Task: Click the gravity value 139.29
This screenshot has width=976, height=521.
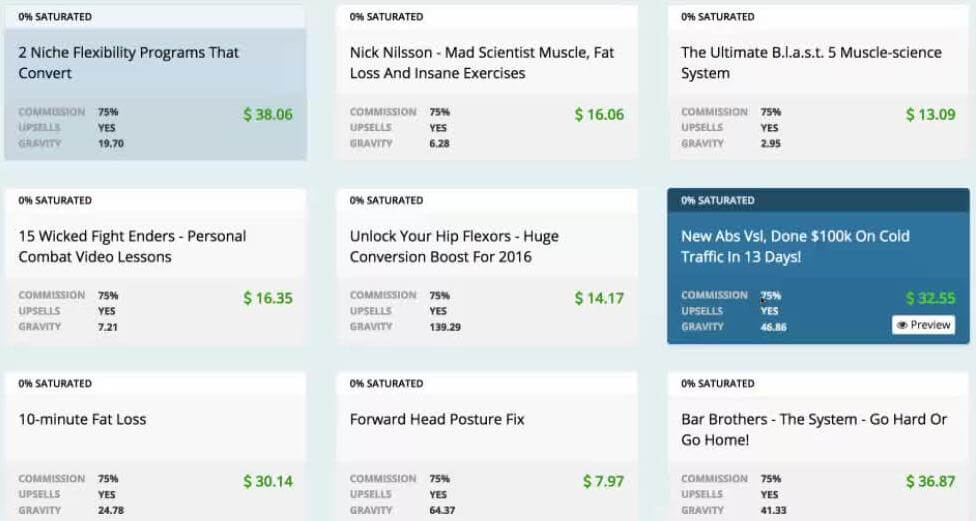Action: (445, 327)
